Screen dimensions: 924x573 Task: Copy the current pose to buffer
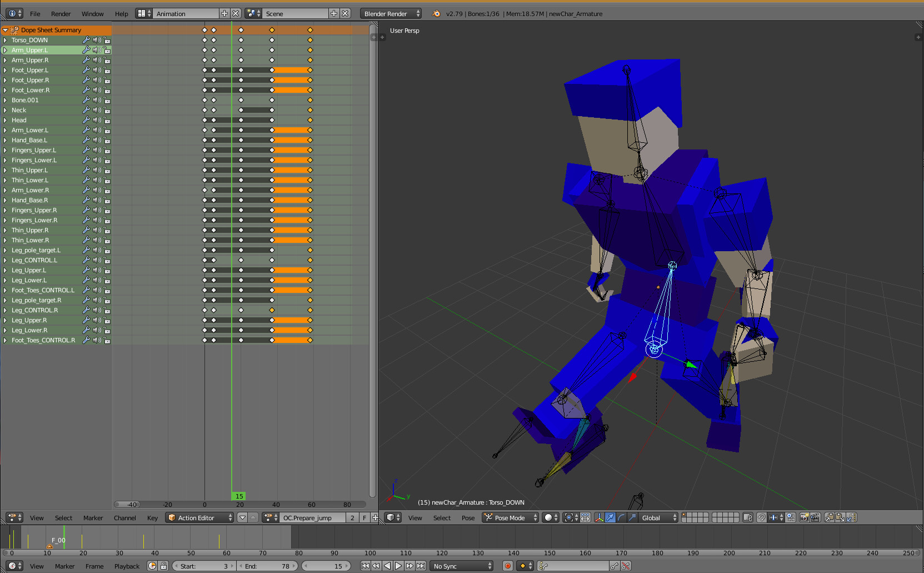tap(829, 517)
